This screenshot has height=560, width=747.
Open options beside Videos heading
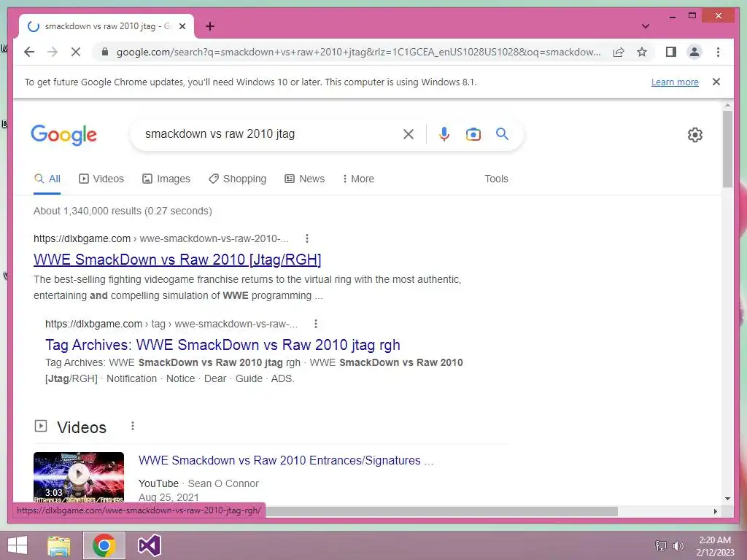133,426
